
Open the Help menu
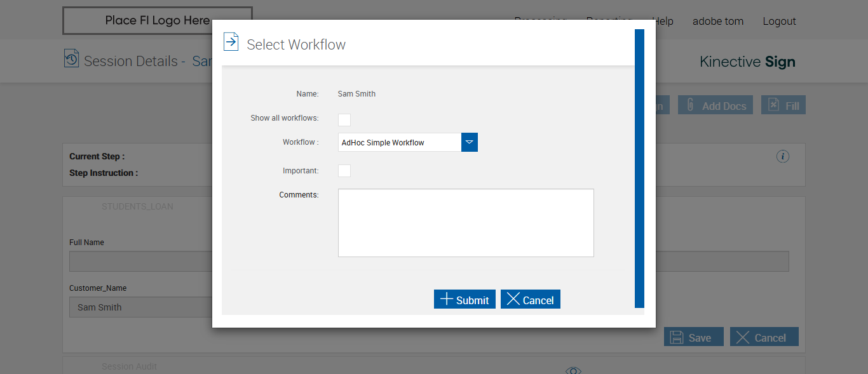[x=663, y=21]
